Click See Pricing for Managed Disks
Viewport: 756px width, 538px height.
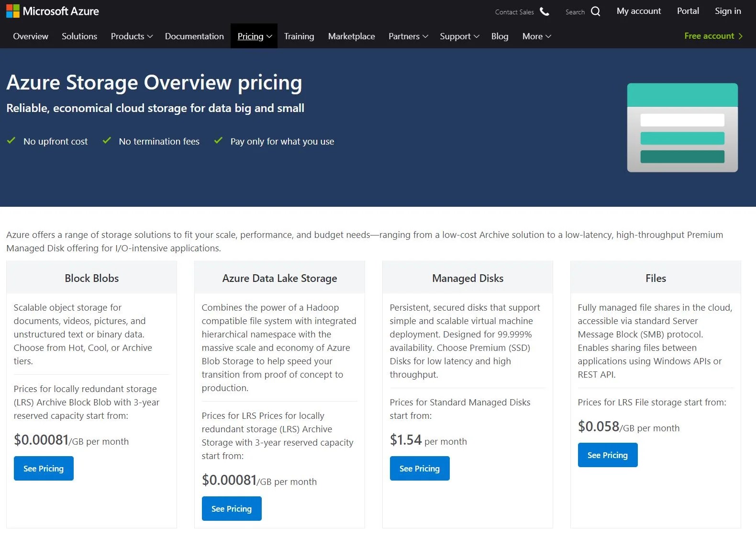tap(420, 468)
